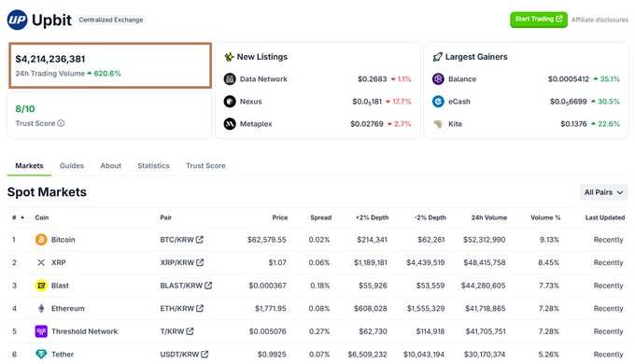This screenshot has width=635, height=364.
Task: Switch to the Markets tab
Action: tap(29, 165)
